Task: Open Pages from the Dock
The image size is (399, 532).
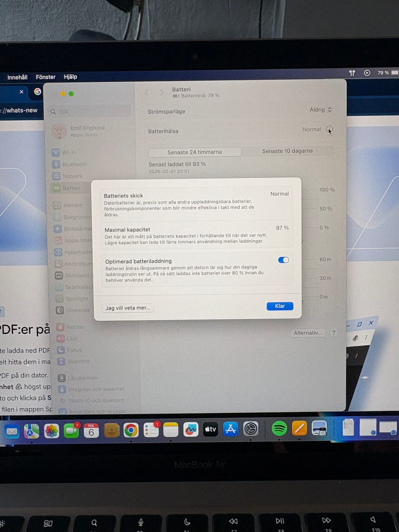Action: (299, 428)
